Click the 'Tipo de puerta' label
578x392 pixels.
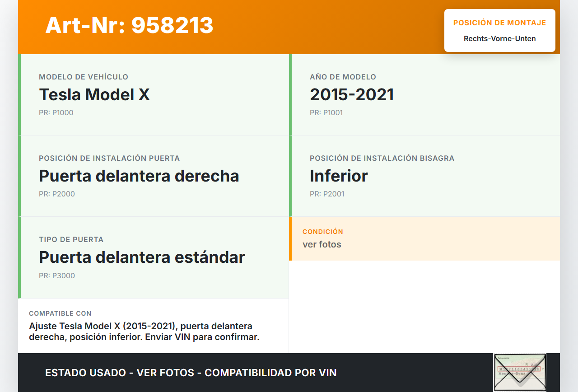[71, 239]
